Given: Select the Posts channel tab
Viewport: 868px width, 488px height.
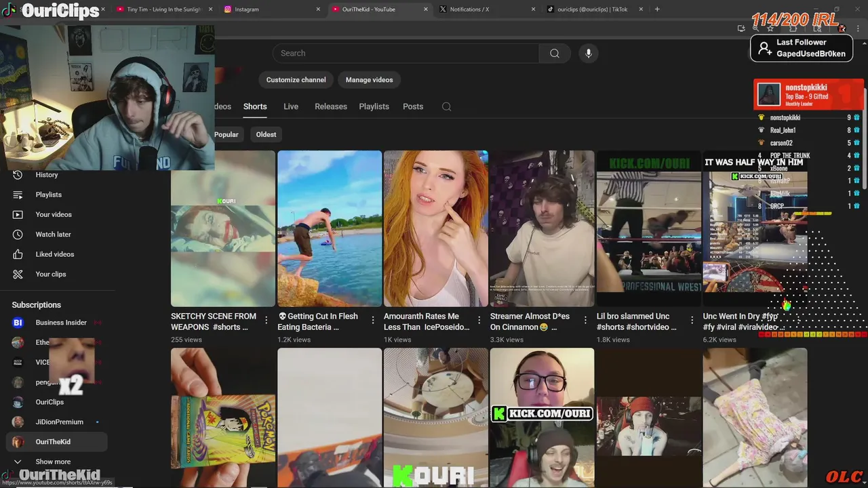Looking at the screenshot, I should pos(413,106).
